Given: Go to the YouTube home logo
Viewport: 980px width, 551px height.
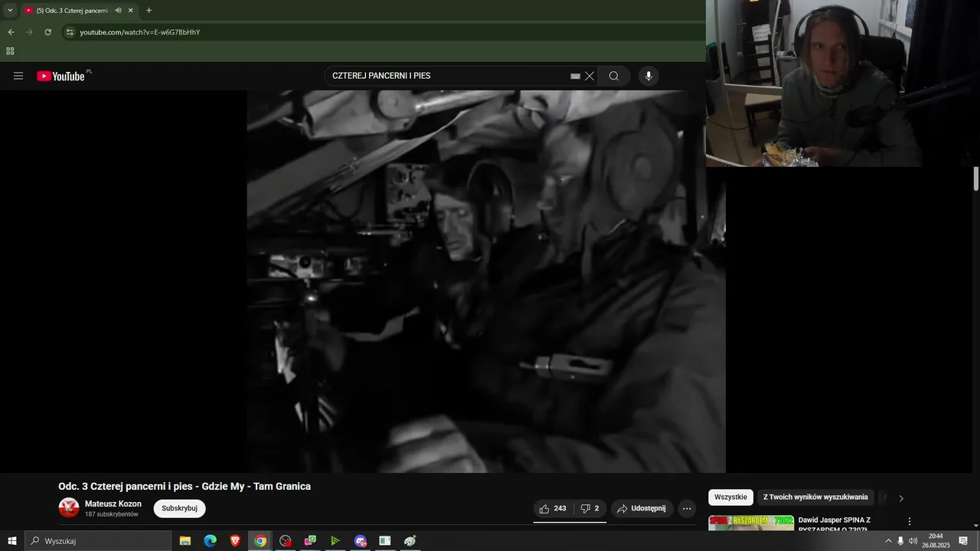Looking at the screenshot, I should (x=61, y=76).
